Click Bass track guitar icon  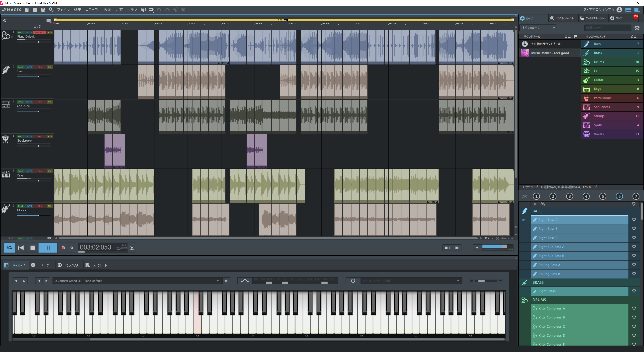[6, 70]
